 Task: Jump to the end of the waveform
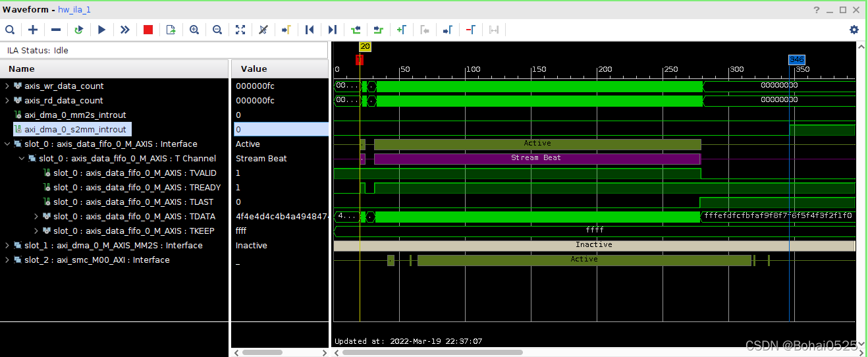(333, 30)
